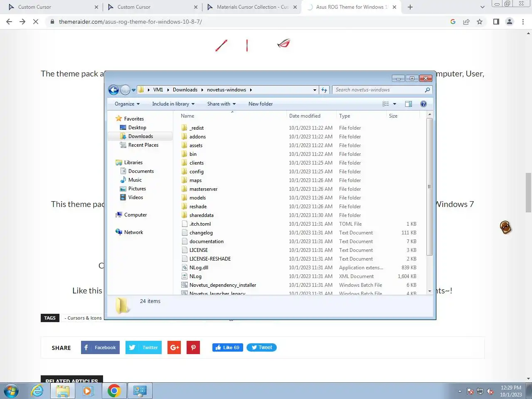Viewport: 532px width, 399px height.
Task: Toggle the preview pane button
Action: tap(409, 104)
